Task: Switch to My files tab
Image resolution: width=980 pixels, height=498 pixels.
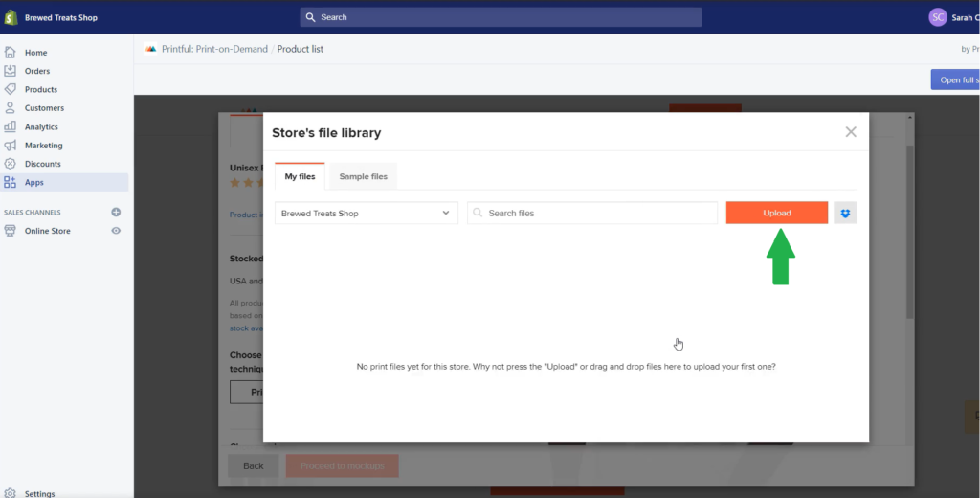Action: 300,176
